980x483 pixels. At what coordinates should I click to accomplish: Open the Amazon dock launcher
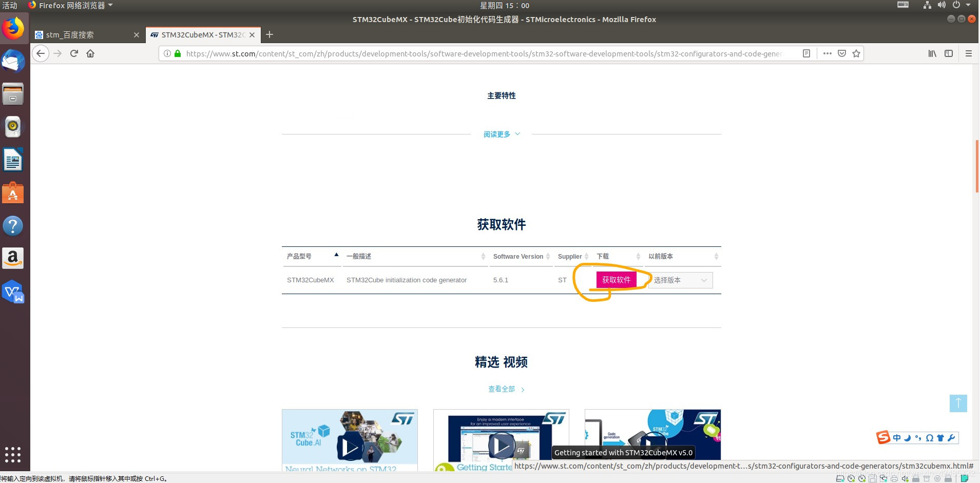(x=13, y=258)
